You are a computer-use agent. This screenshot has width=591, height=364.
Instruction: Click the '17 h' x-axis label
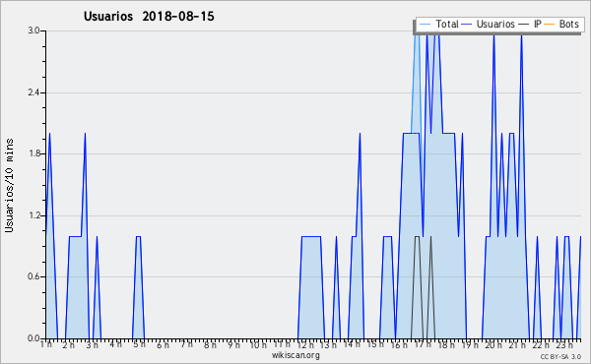(423, 343)
